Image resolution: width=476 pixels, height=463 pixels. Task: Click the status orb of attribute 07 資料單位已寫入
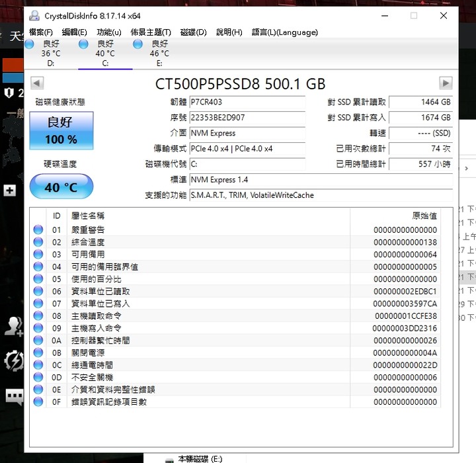click(x=38, y=304)
